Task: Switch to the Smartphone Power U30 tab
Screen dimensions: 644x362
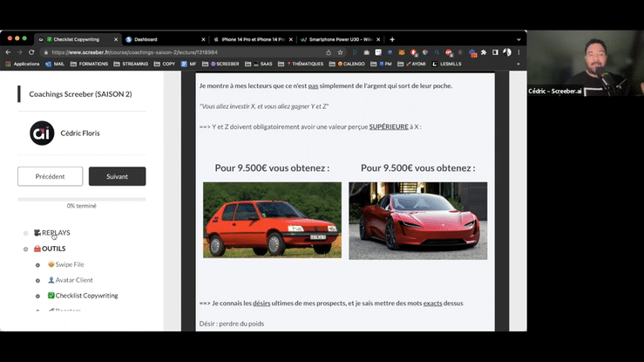Action: (x=339, y=39)
